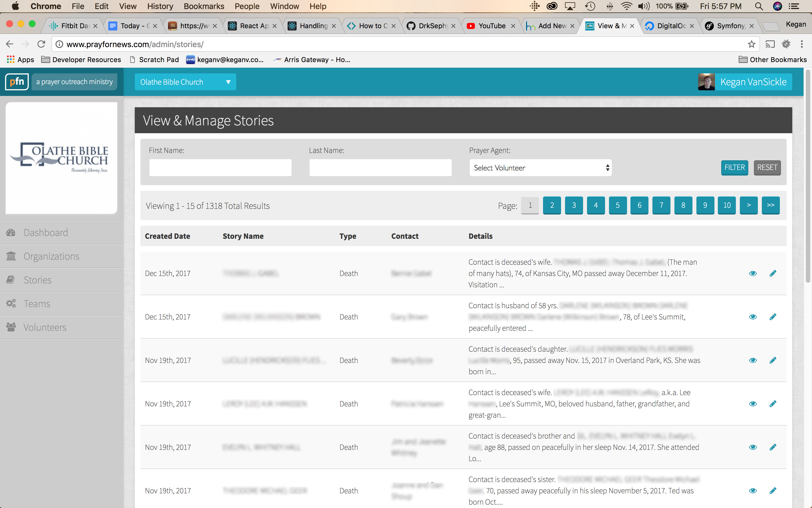Open the Arris Gateway bookmark
This screenshot has width=812, height=508.
311,60
